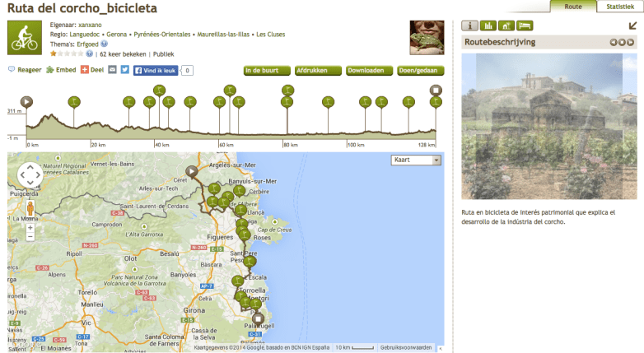Click the elevation profile start marker
644x353 pixels.
point(26,102)
